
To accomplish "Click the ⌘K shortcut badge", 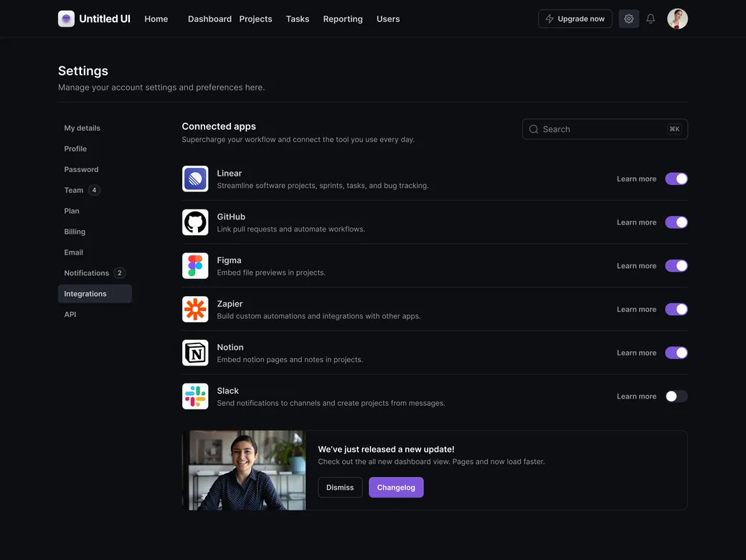I will tap(674, 129).
